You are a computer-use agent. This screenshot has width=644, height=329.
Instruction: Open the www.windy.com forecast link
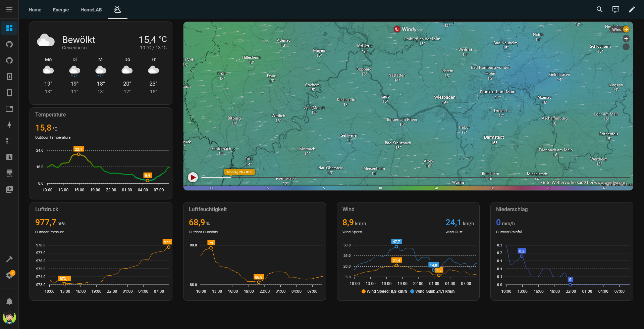coord(609,183)
